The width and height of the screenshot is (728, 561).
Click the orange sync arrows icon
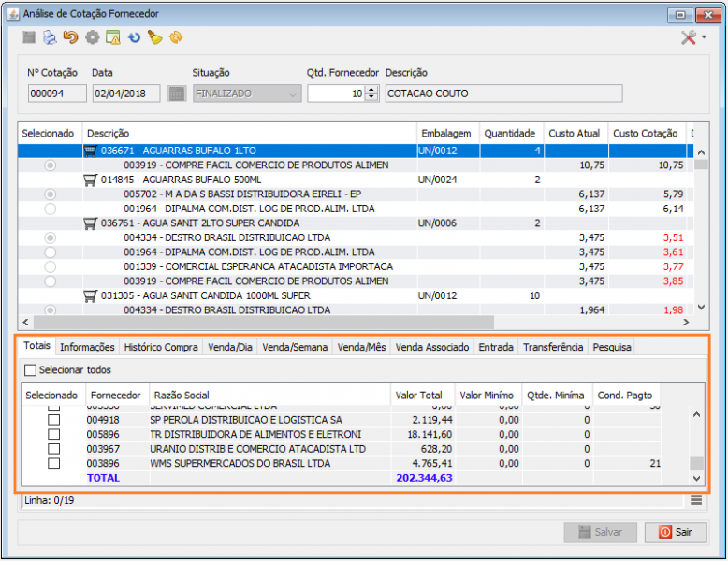click(176, 37)
